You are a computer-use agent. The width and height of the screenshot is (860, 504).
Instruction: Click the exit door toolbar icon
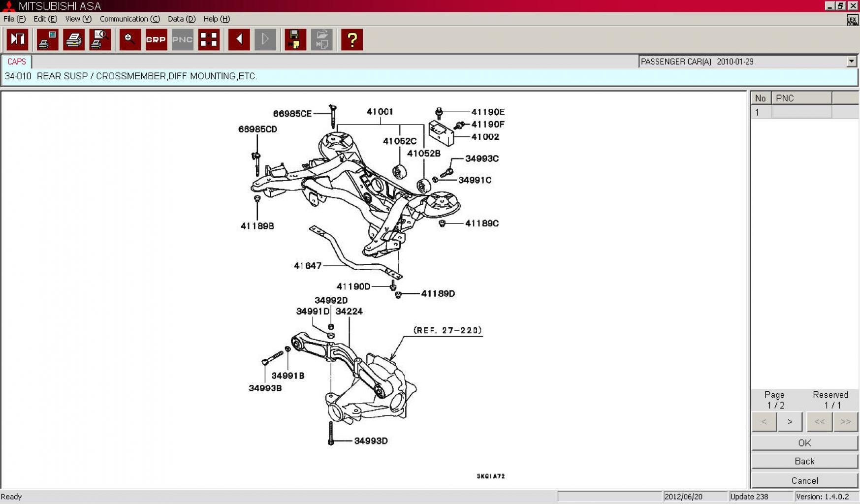pos(18,39)
